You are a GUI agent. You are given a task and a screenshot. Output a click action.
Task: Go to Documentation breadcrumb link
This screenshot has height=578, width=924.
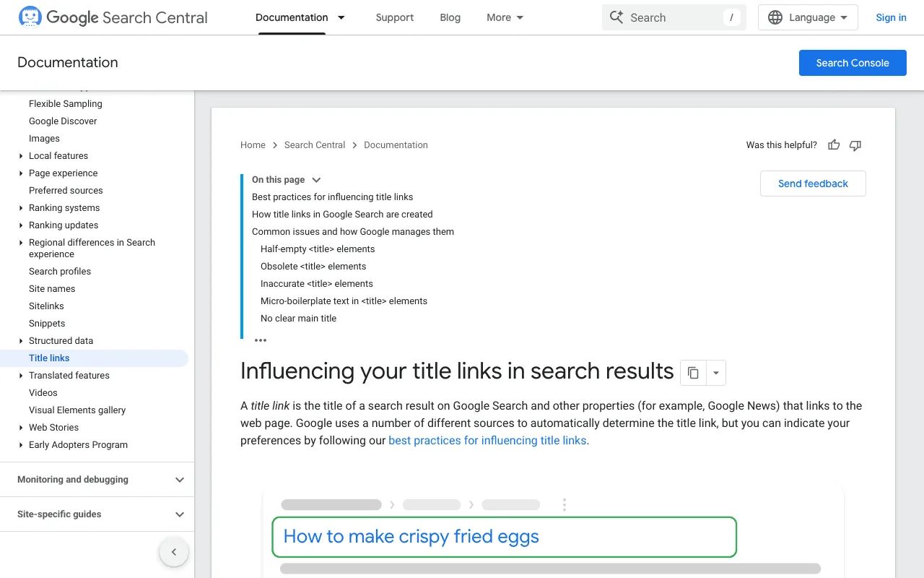point(396,145)
